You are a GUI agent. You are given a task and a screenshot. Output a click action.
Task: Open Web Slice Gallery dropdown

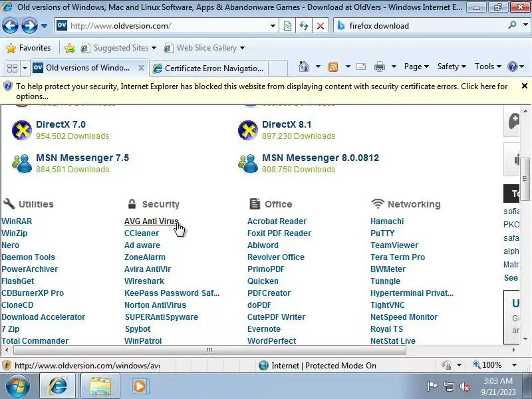204,48
